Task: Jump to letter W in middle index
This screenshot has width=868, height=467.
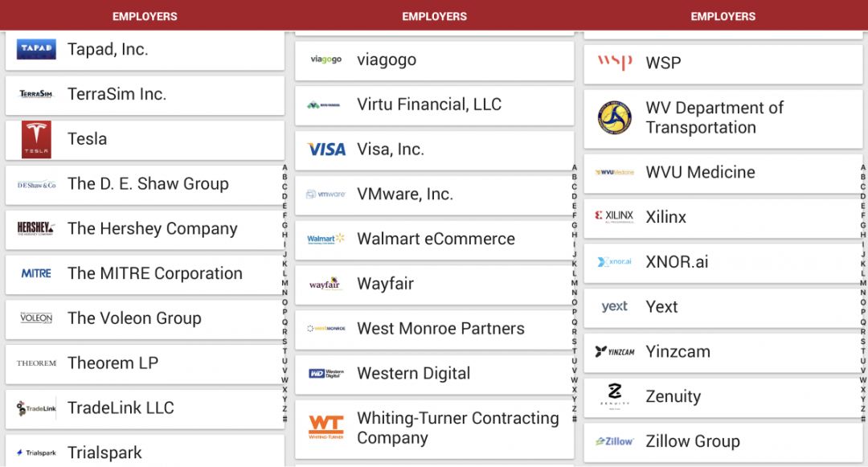Action: click(x=574, y=380)
